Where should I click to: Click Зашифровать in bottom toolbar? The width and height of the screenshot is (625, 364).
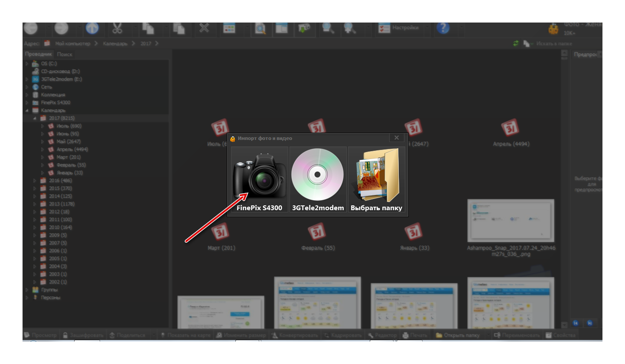tap(82, 335)
